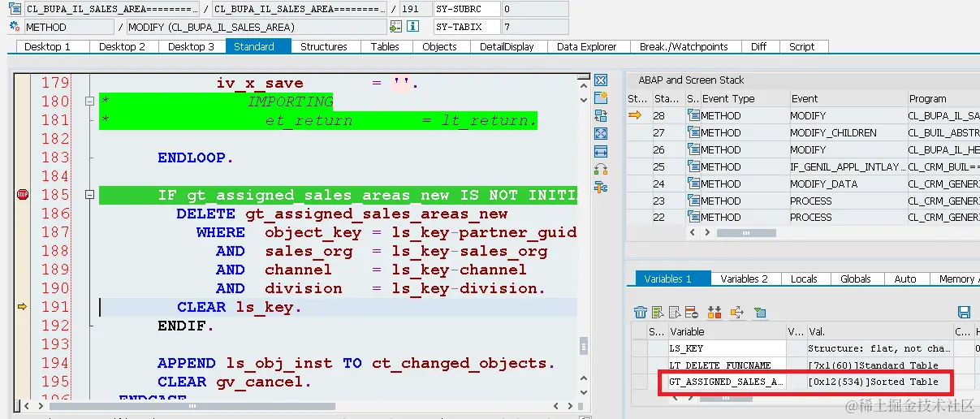Screen dimensions: 980x419
Task: Click the LS_KEY variable cell
Action: click(x=726, y=348)
